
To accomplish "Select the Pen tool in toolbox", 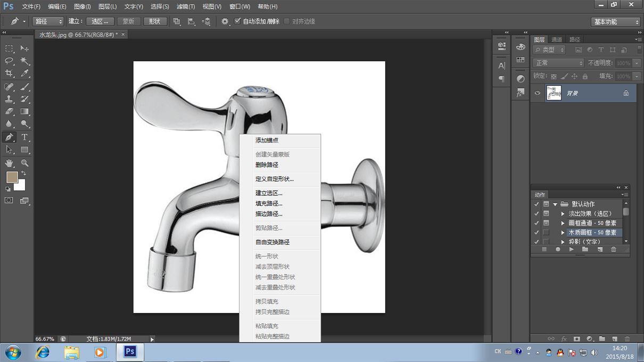I will 9,137.
